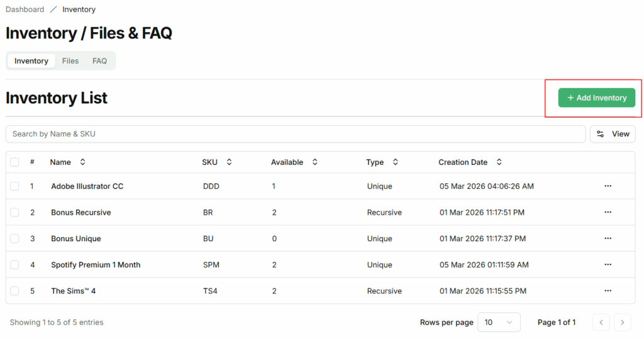The height and width of the screenshot is (340, 644).
Task: Expand the Rows per page dropdown
Action: [x=499, y=322]
